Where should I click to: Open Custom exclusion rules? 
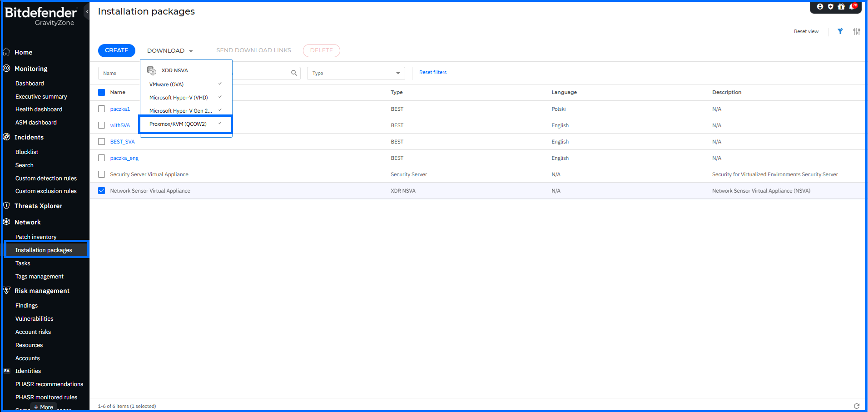click(46, 191)
